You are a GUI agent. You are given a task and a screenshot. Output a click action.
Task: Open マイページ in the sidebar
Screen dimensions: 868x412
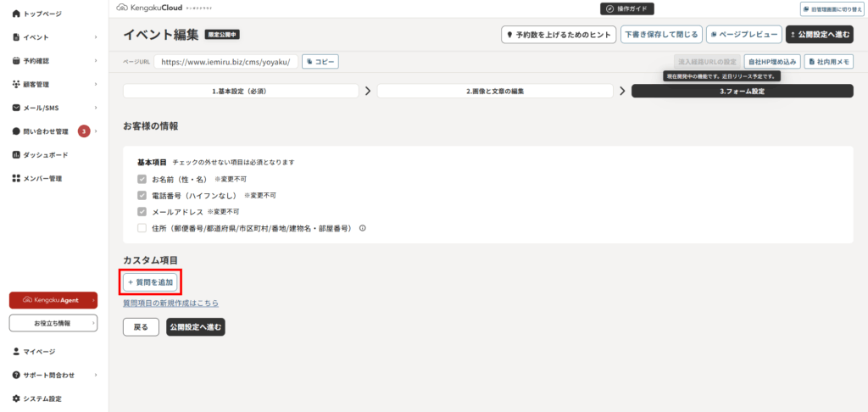tap(39, 351)
